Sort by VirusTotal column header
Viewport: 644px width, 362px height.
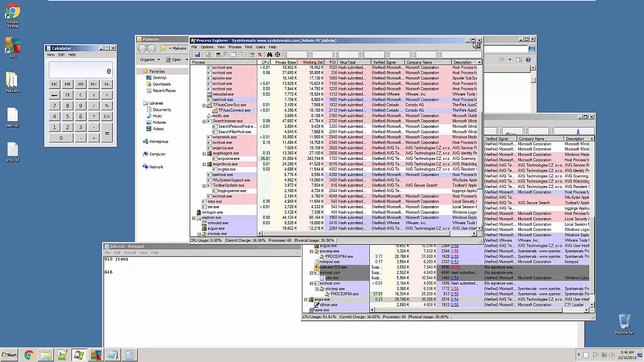tap(354, 62)
